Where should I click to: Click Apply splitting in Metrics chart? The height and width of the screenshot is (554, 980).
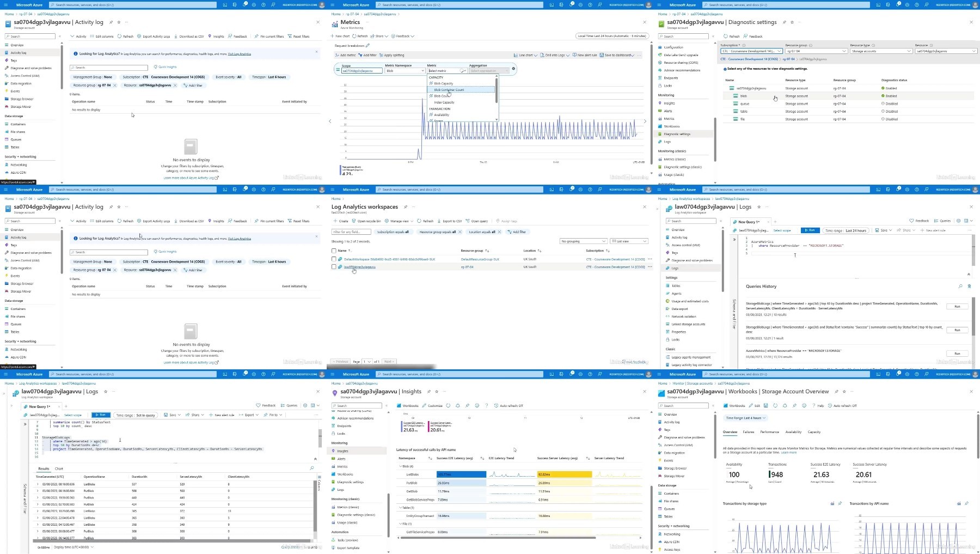point(392,55)
